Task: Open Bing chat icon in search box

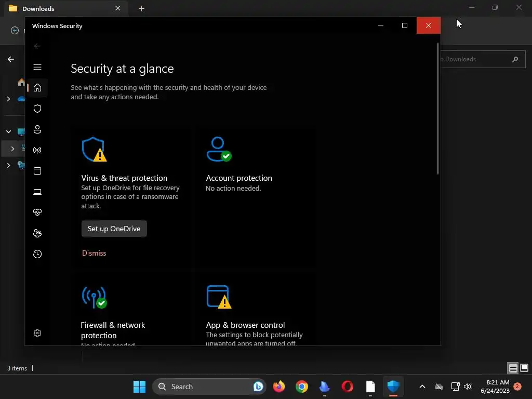Action: 258,387
